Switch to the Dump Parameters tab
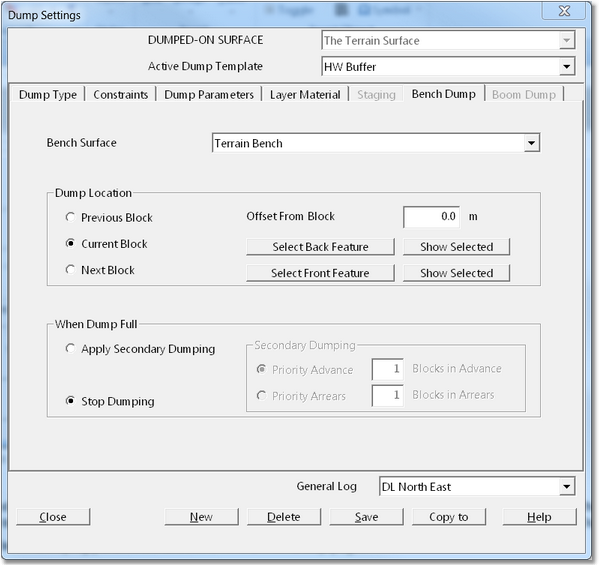This screenshot has height=567, width=599. point(209,94)
